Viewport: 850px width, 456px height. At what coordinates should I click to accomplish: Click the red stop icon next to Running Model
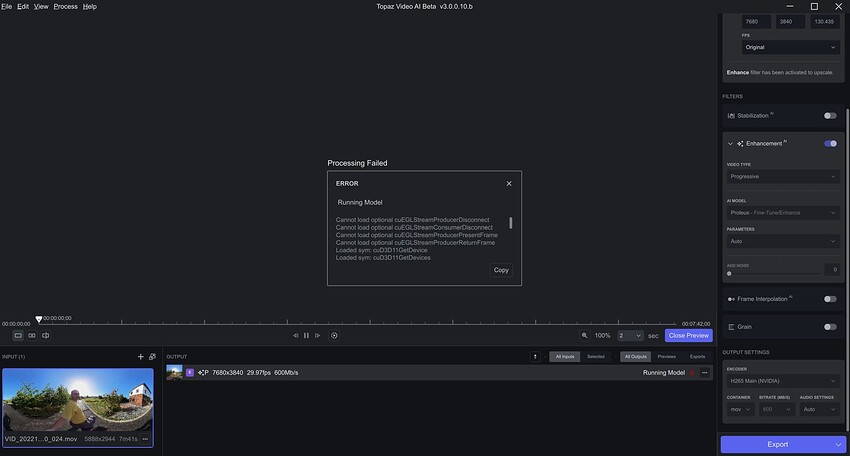pos(692,373)
